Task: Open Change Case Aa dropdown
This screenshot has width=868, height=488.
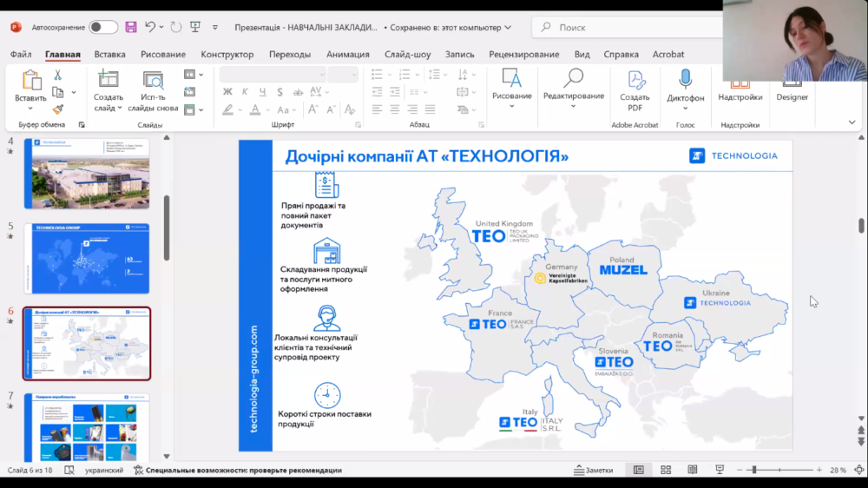Action: pos(286,109)
